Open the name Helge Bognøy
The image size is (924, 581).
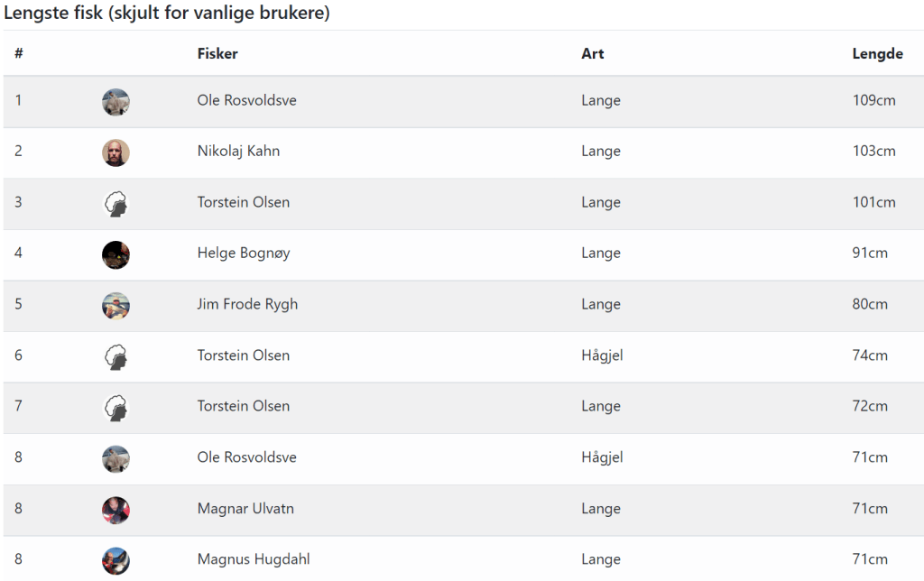(244, 253)
